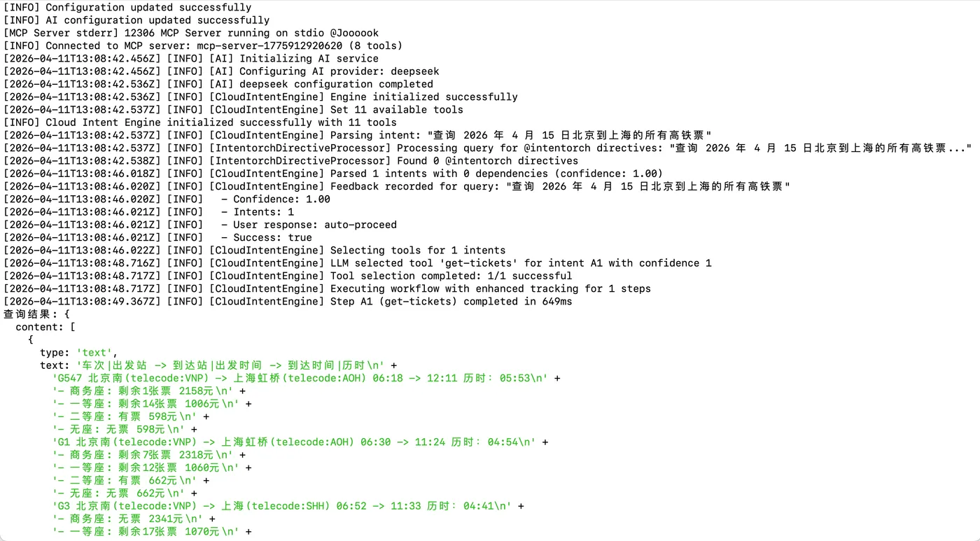Click 'LLM selected tool get-tickets' line

tap(358, 262)
